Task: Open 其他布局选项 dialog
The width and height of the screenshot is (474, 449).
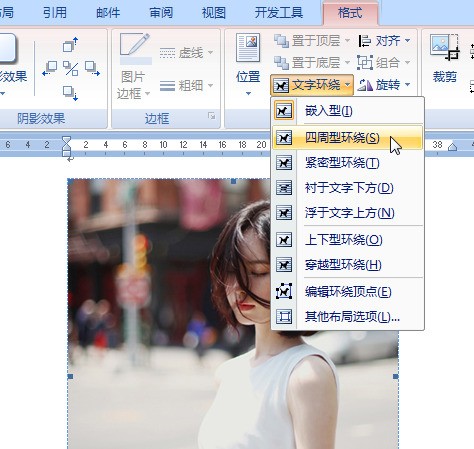Action: 347,317
